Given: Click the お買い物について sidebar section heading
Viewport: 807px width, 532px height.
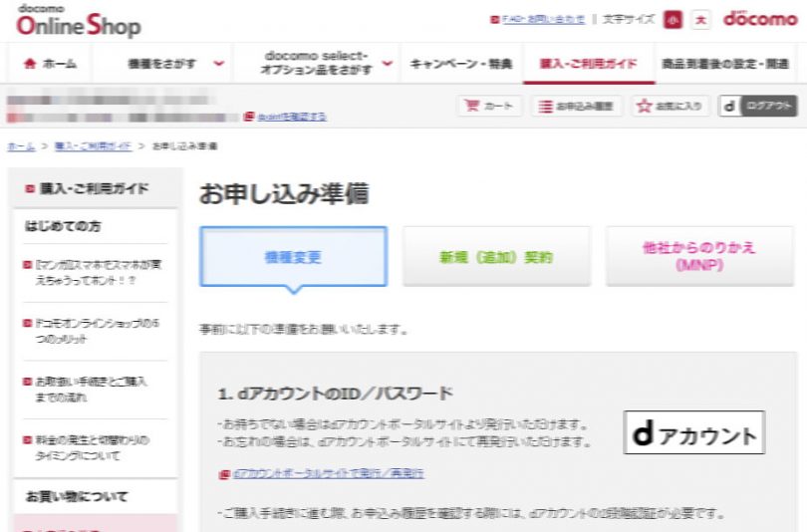Looking at the screenshot, I should click(76, 496).
